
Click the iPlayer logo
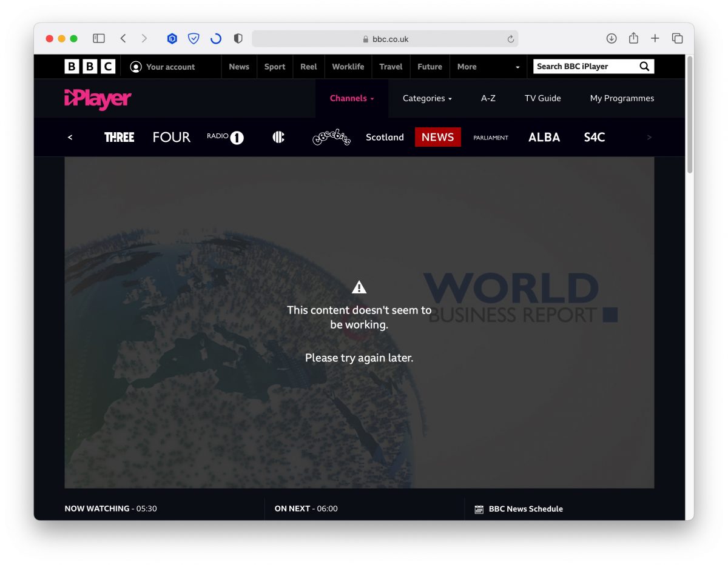(98, 99)
